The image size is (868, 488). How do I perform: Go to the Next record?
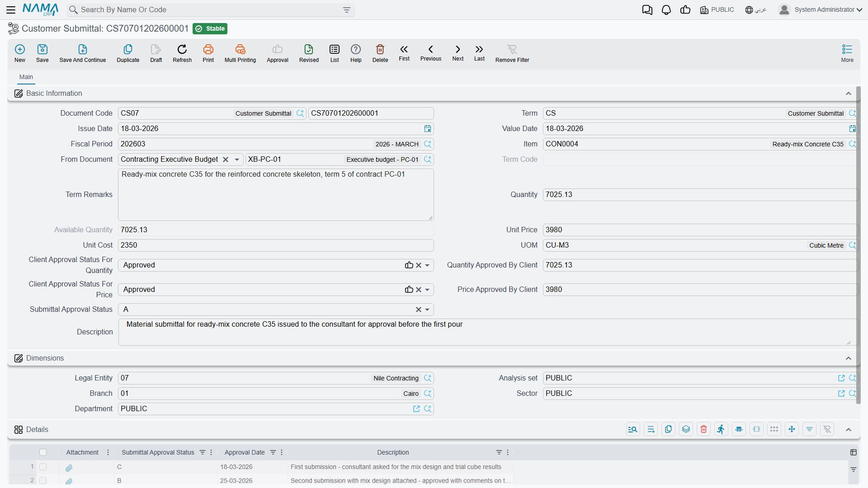point(458,52)
